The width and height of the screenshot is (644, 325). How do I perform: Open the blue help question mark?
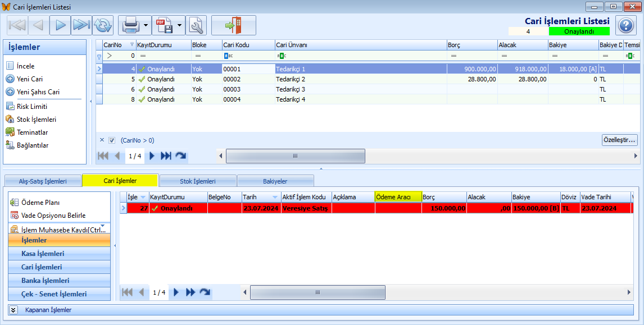625,25
